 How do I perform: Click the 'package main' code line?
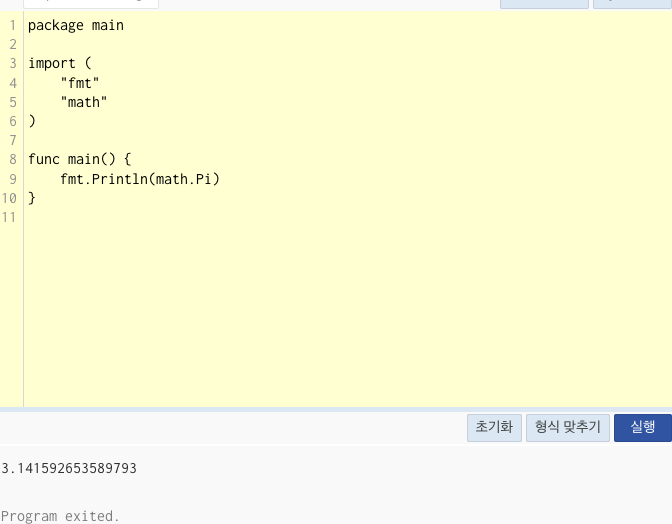click(x=76, y=26)
